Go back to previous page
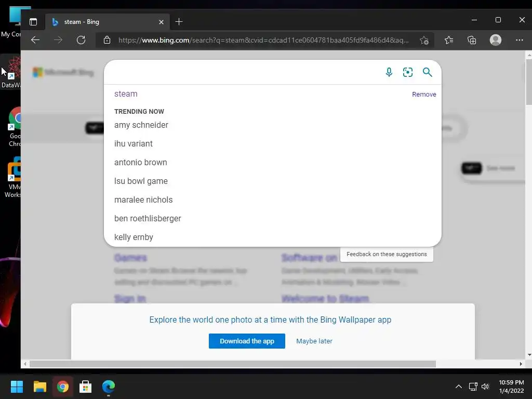Viewport: 532px width, 399px height. (x=35, y=40)
